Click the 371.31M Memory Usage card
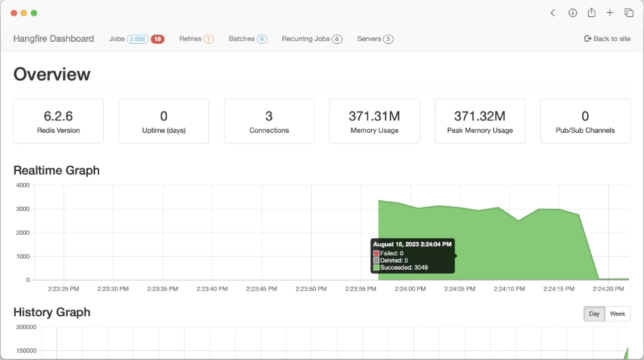 point(375,121)
